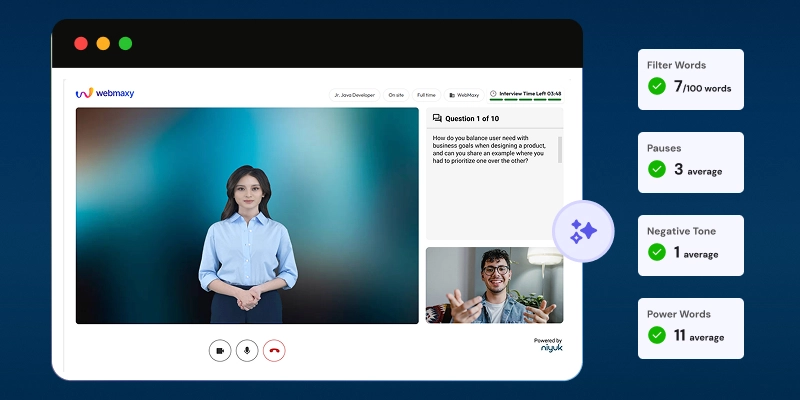Screen dimensions: 800x400
Task: Click the purple sparkle AI icon
Action: click(x=583, y=231)
